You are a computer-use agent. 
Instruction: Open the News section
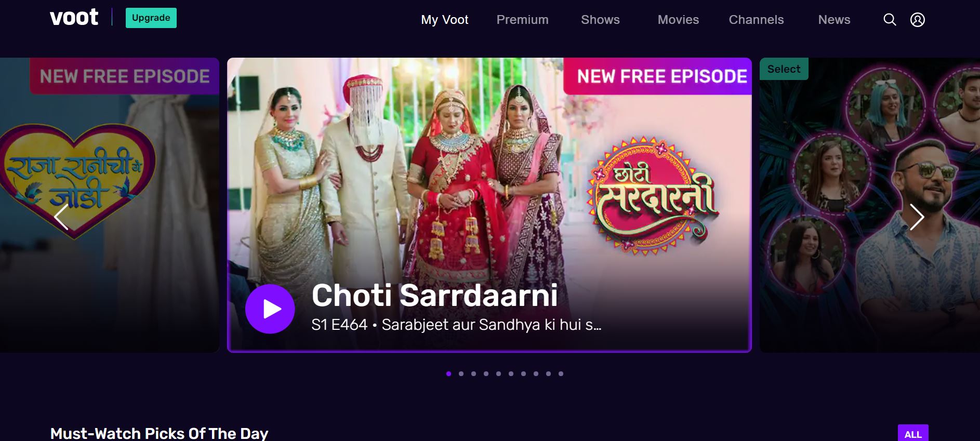[834, 20]
